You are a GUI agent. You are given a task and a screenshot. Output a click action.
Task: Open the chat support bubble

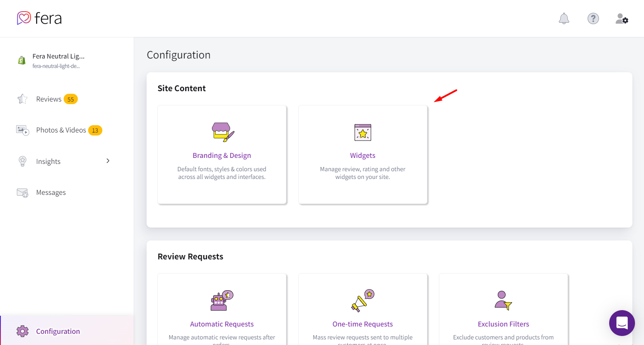pyautogui.click(x=622, y=323)
